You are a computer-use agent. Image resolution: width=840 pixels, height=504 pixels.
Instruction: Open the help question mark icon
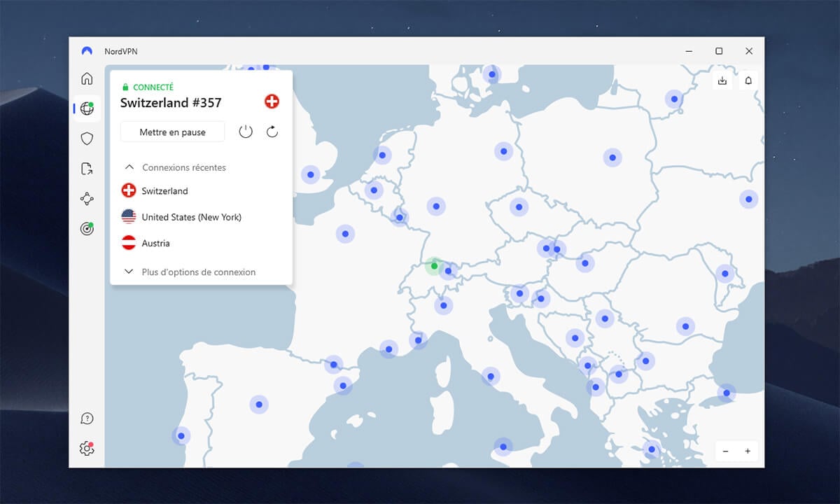pyautogui.click(x=87, y=419)
